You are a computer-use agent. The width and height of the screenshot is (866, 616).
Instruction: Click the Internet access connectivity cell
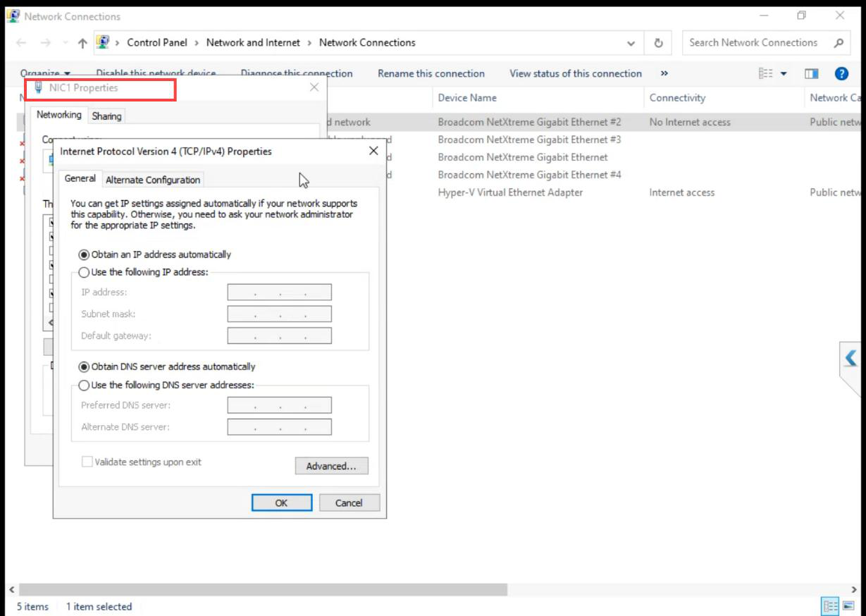[681, 192]
